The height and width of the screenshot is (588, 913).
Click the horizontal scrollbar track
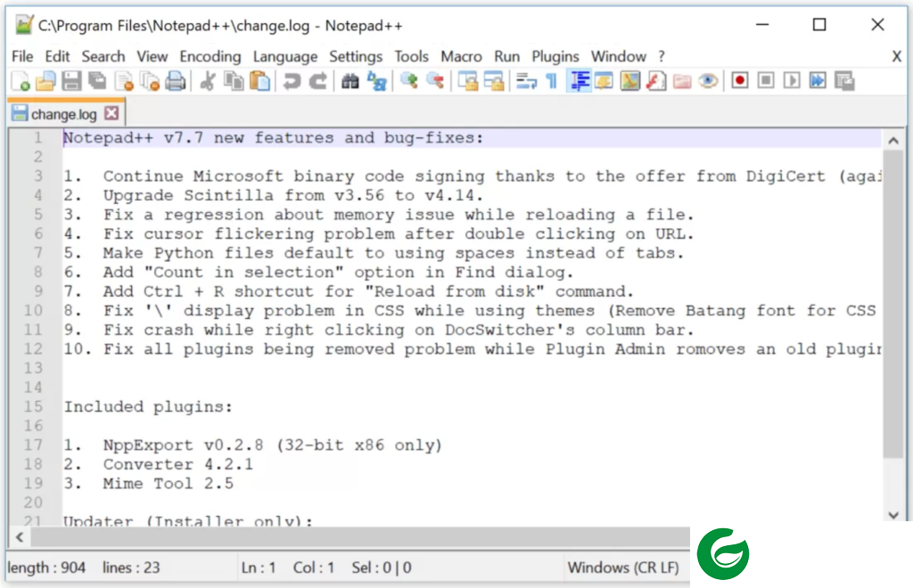coord(360,537)
